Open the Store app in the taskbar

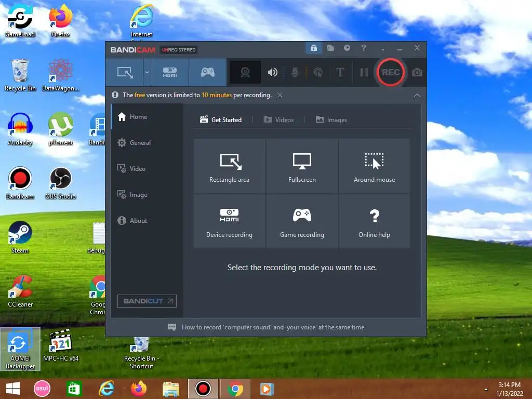click(x=74, y=389)
